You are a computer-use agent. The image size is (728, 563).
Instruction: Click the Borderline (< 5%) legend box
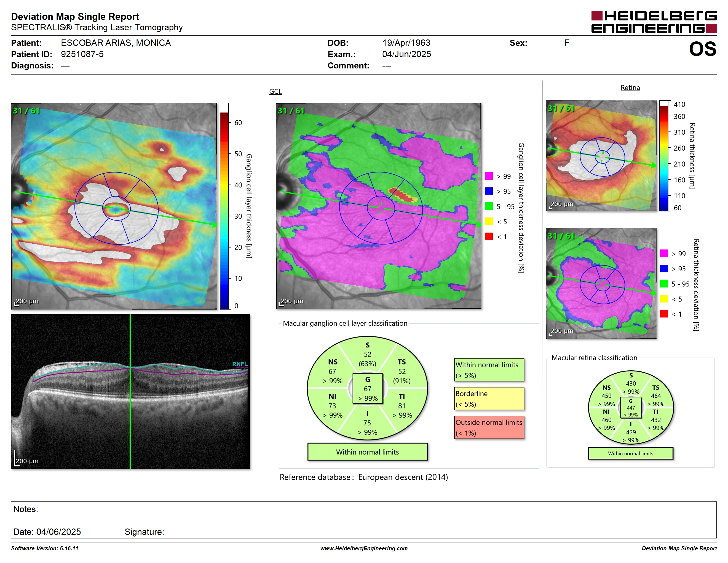coord(489,399)
